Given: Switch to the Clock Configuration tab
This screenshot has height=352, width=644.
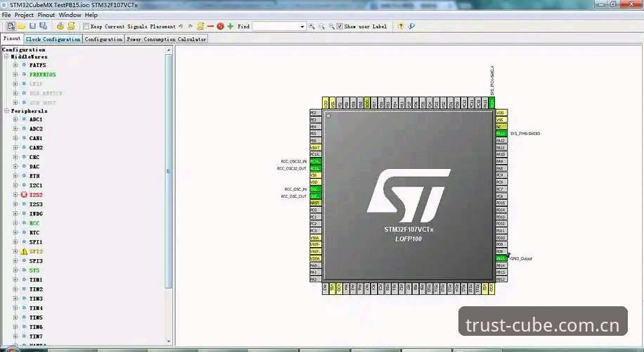Looking at the screenshot, I should coord(53,39).
